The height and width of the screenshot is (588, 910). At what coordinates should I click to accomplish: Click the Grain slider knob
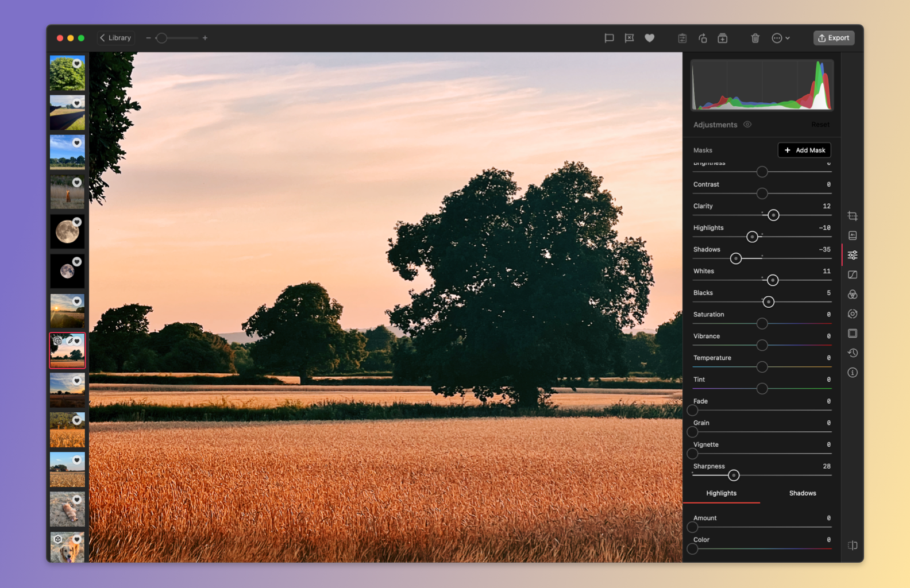click(x=692, y=432)
